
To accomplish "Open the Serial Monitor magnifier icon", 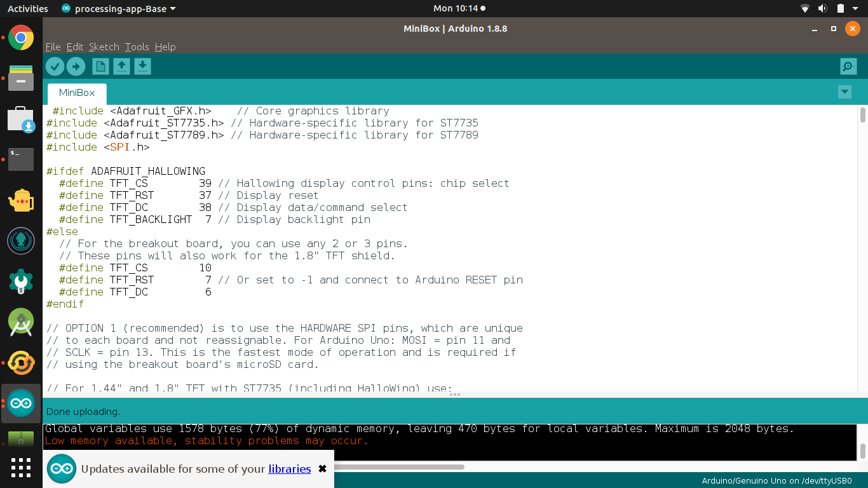I will coord(848,66).
